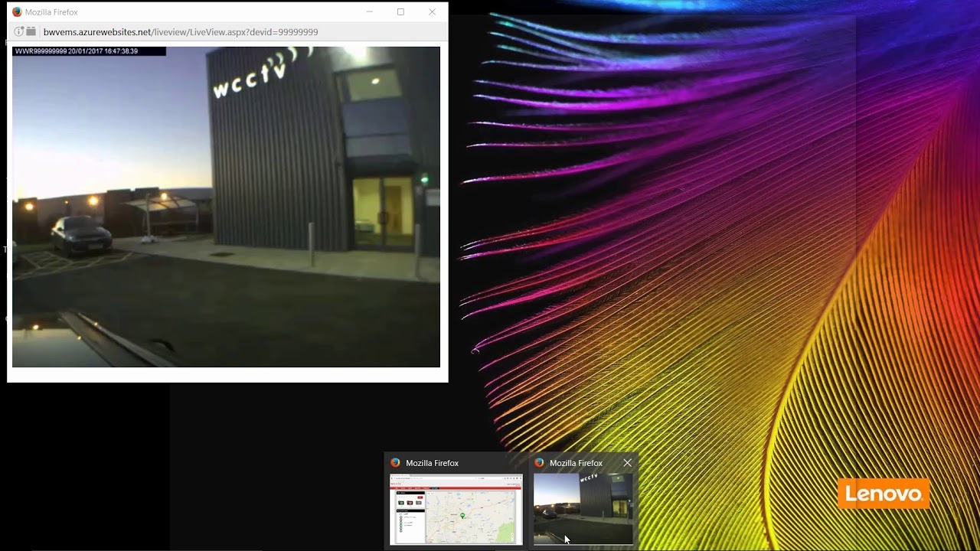The height and width of the screenshot is (551, 980).
Task: Open the site information icon in address bar
Action: tap(19, 32)
